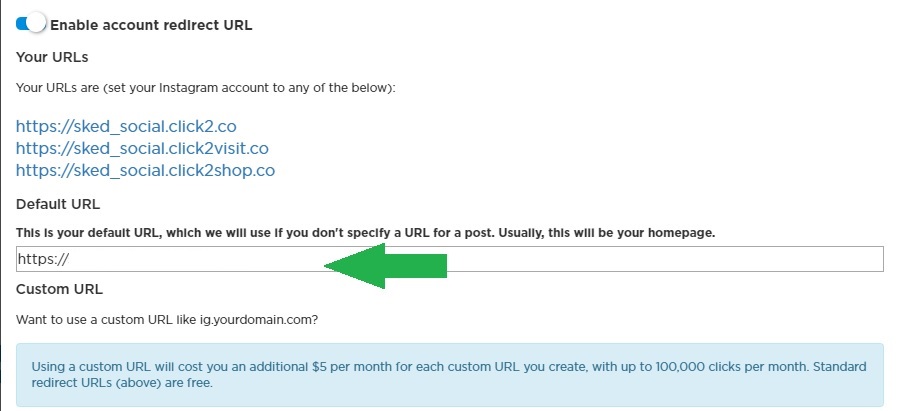Focus the Default URL input field

(450, 259)
